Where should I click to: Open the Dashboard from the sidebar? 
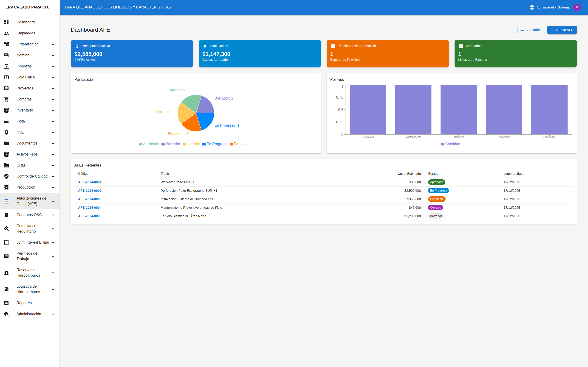click(26, 22)
